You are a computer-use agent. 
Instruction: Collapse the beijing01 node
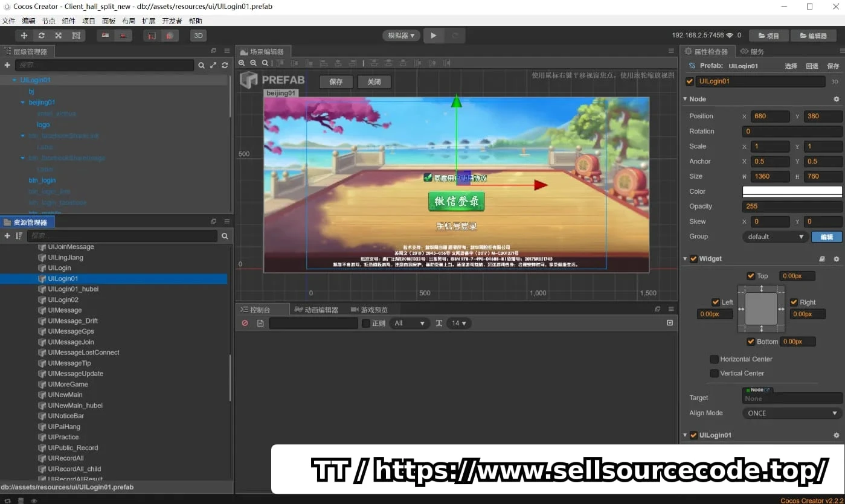click(x=23, y=103)
